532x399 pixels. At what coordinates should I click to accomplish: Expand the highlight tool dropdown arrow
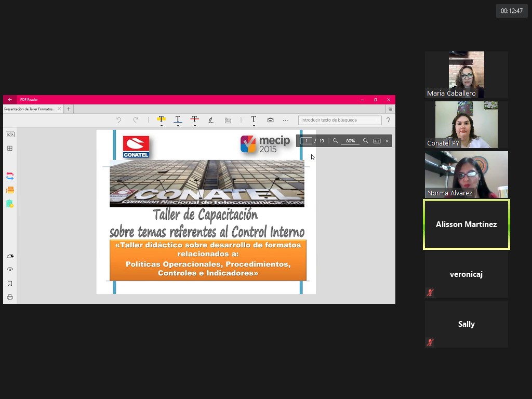[x=162, y=126]
